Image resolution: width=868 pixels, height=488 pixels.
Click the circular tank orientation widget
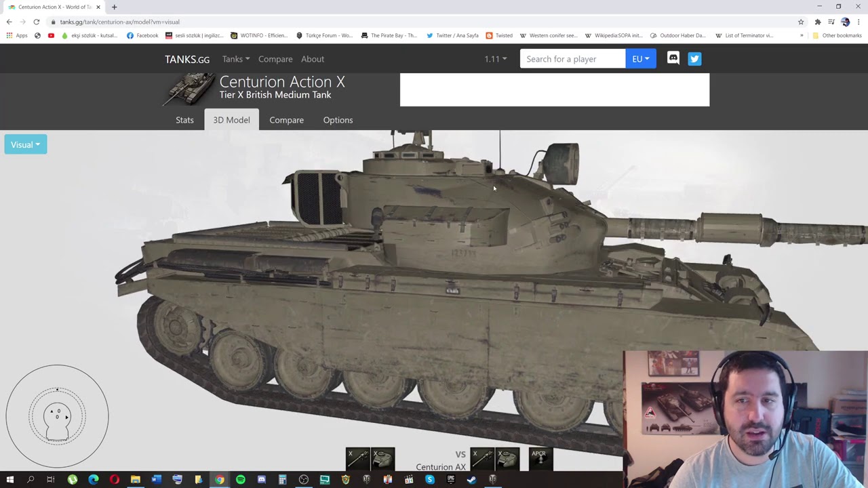[x=58, y=416]
